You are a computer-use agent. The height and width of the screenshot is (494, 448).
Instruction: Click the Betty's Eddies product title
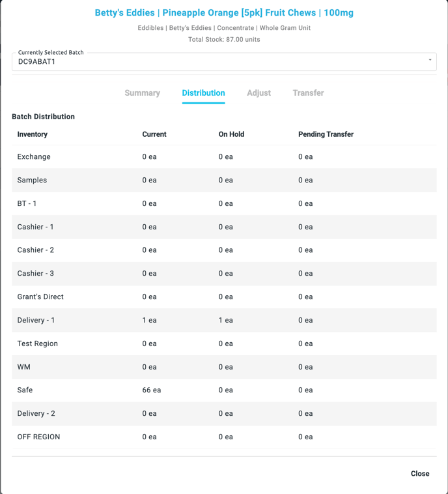(224, 13)
